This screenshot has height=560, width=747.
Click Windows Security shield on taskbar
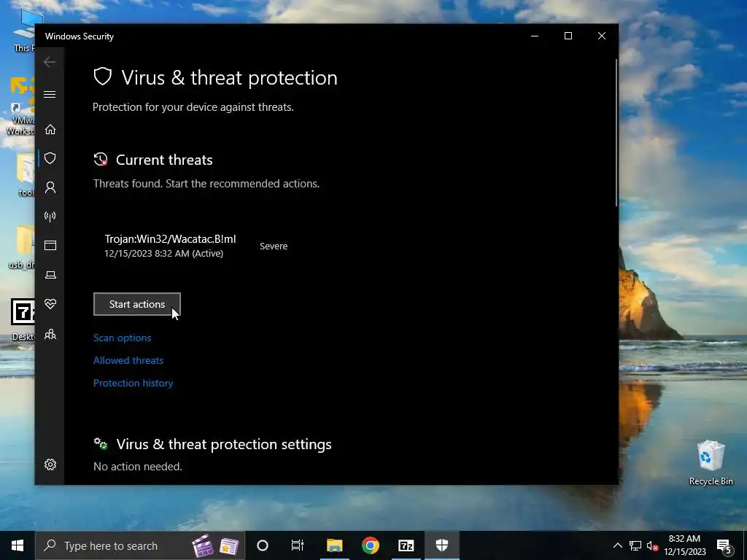pyautogui.click(x=441, y=545)
